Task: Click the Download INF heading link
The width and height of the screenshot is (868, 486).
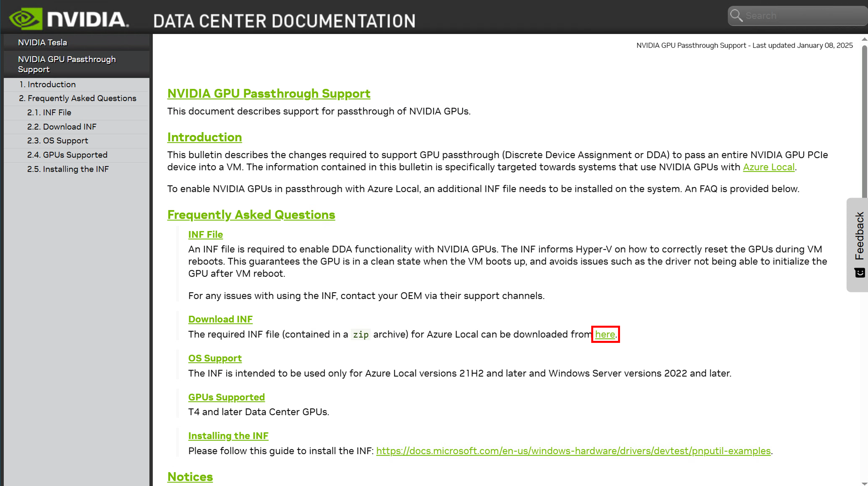Action: point(220,319)
